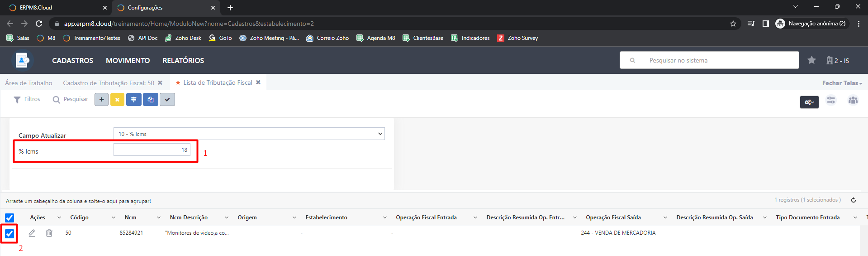Open the sliders settings icon

pyautogui.click(x=831, y=101)
